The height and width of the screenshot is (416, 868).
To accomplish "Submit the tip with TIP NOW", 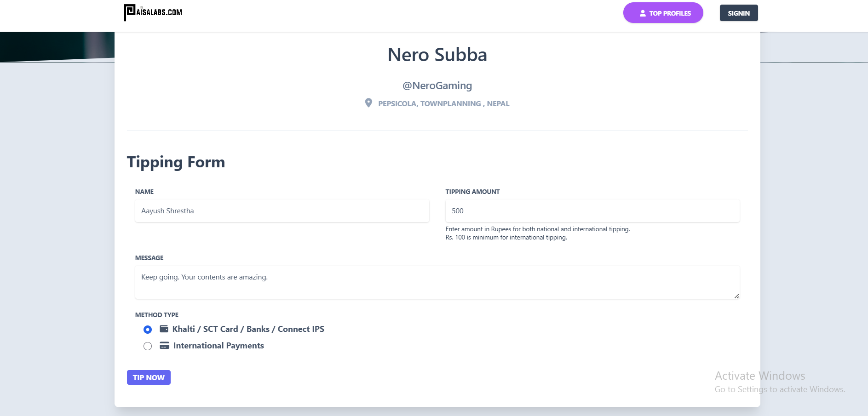I will pos(149,377).
